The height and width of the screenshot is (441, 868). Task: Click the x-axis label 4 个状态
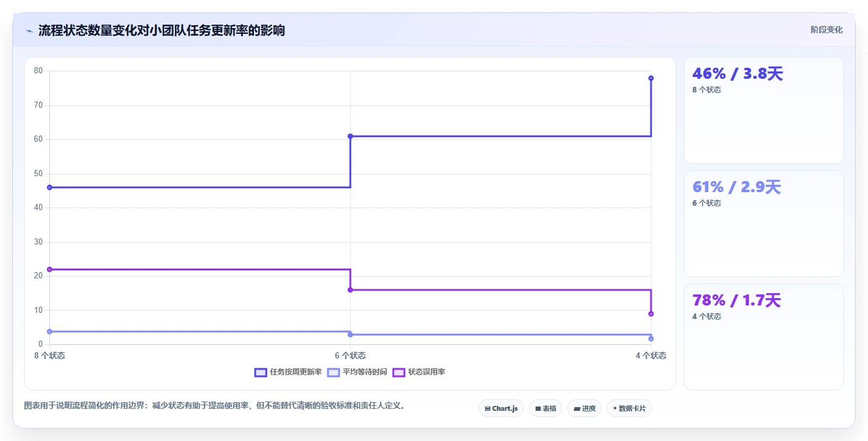click(651, 355)
